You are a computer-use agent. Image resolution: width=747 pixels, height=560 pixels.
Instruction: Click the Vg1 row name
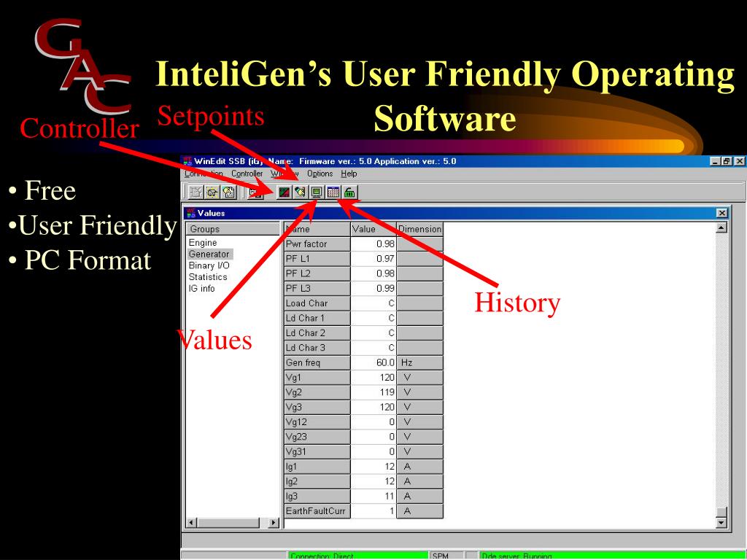pos(317,378)
